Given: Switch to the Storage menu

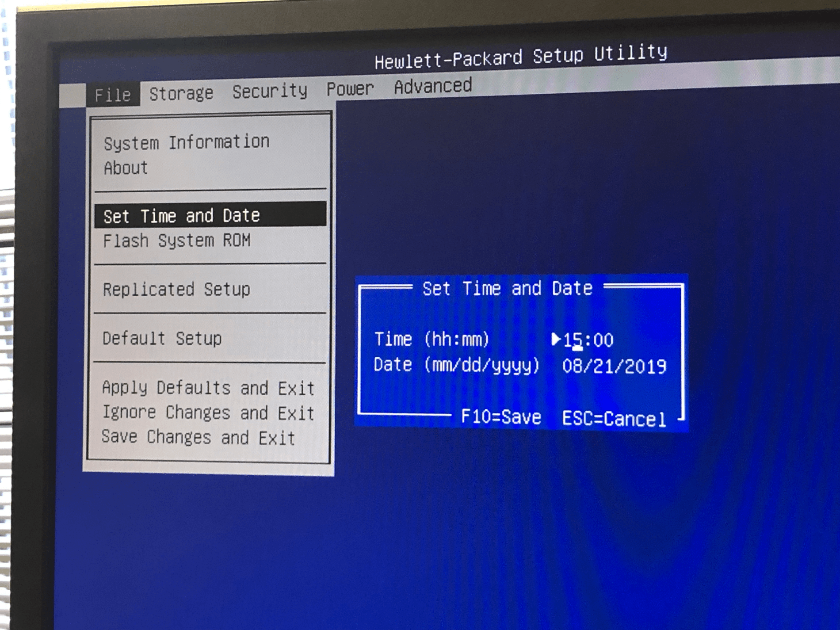Looking at the screenshot, I should [181, 93].
